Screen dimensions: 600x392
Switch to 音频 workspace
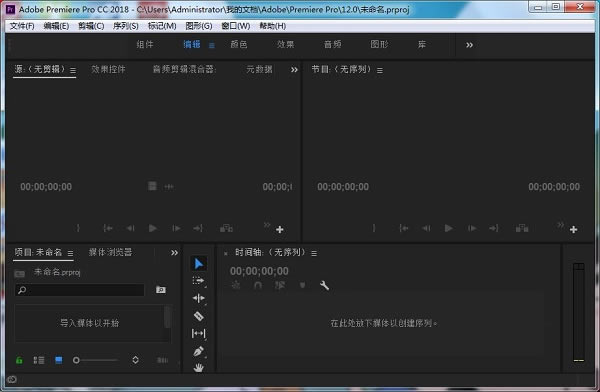tap(333, 44)
